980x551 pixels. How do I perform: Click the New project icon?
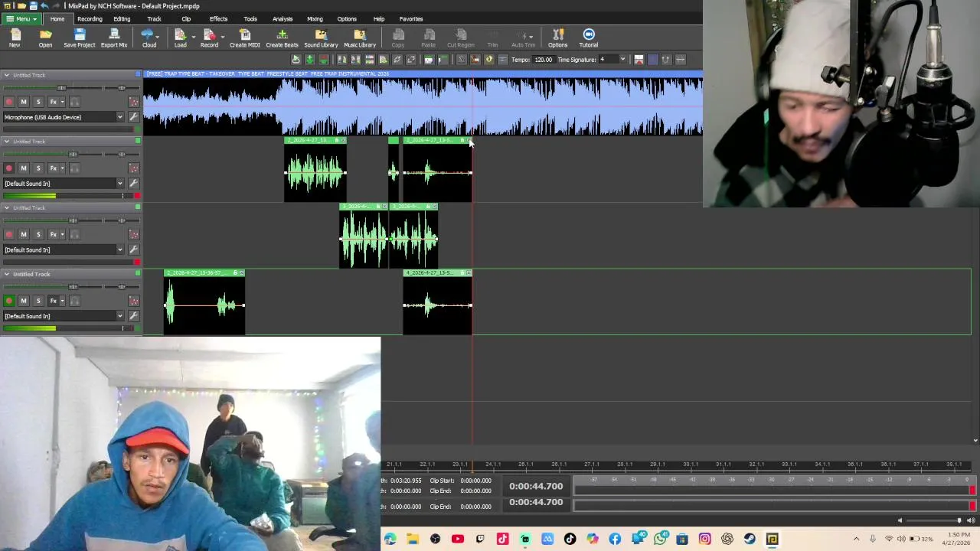pyautogui.click(x=15, y=38)
